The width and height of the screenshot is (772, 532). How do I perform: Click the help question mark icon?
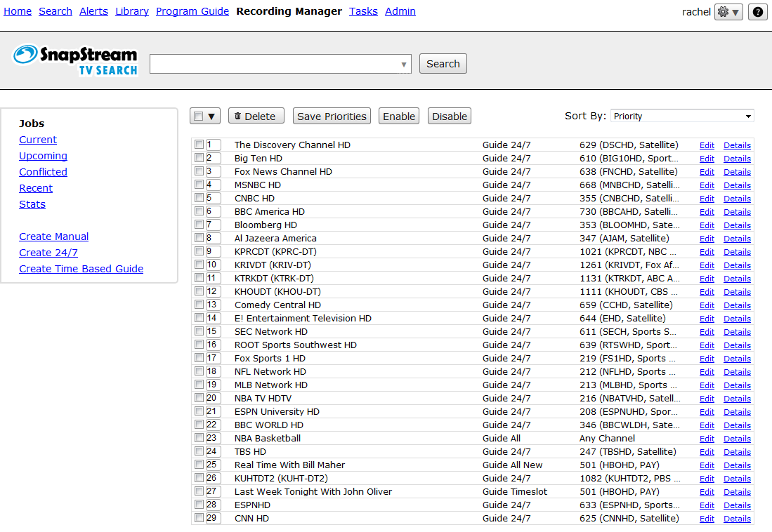757,12
